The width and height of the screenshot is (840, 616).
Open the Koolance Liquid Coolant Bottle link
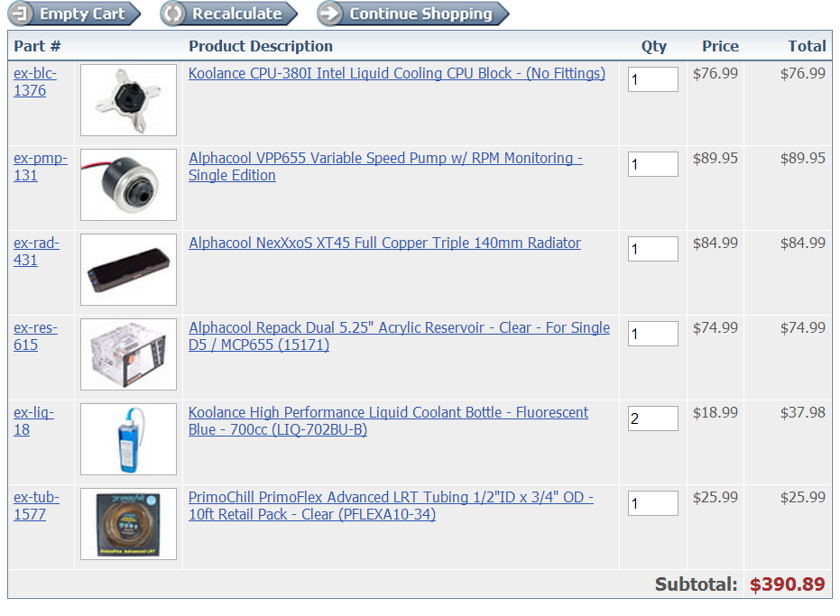pos(388,421)
